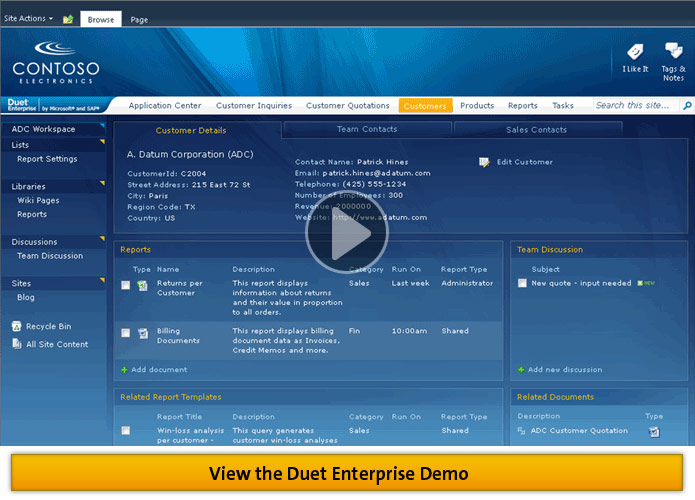Check the Returns per Customer checkbox
This screenshot has width=695, height=500.
[126, 285]
